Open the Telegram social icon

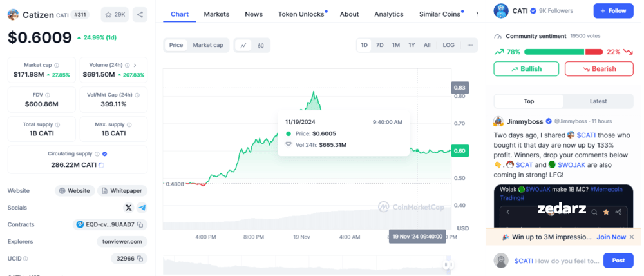click(142, 208)
